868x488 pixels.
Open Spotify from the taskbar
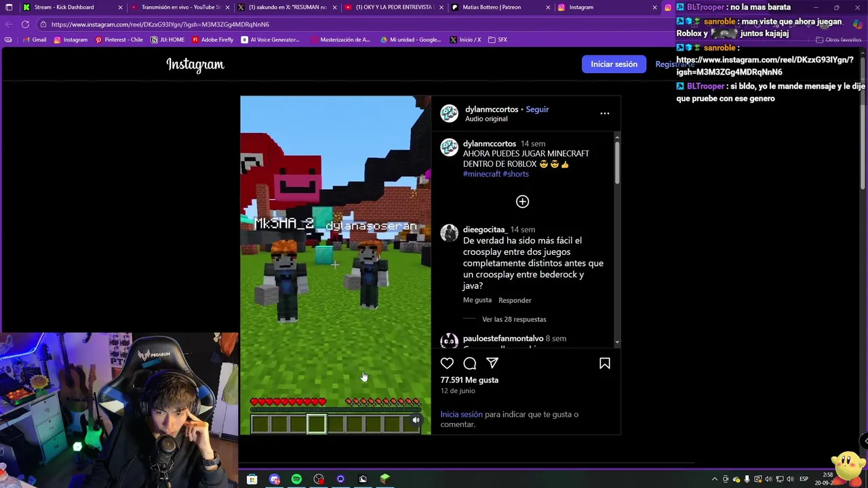296,479
